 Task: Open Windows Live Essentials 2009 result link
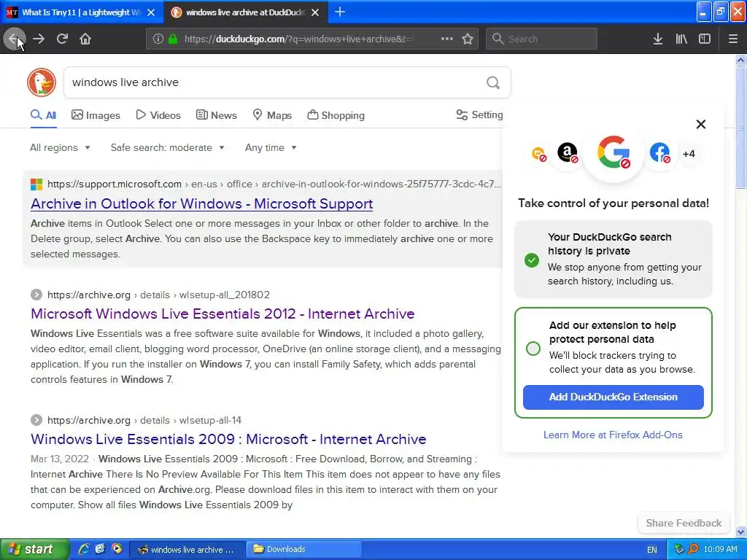(228, 439)
